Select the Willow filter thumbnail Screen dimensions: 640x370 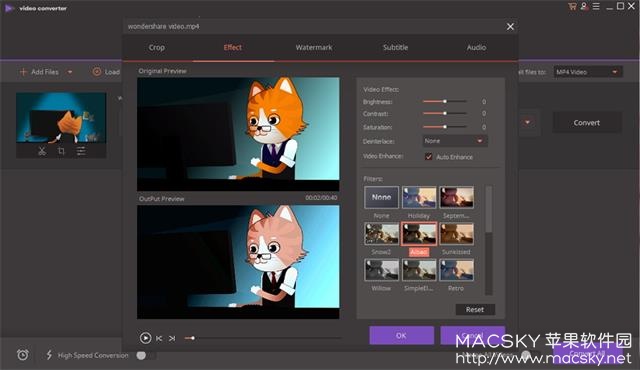click(x=382, y=270)
